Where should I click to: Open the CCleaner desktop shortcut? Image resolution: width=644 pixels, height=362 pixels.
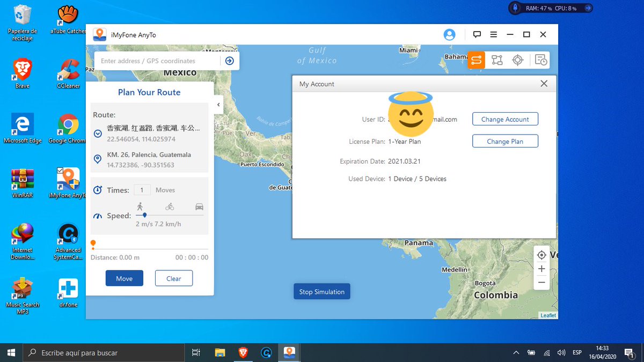(x=68, y=73)
